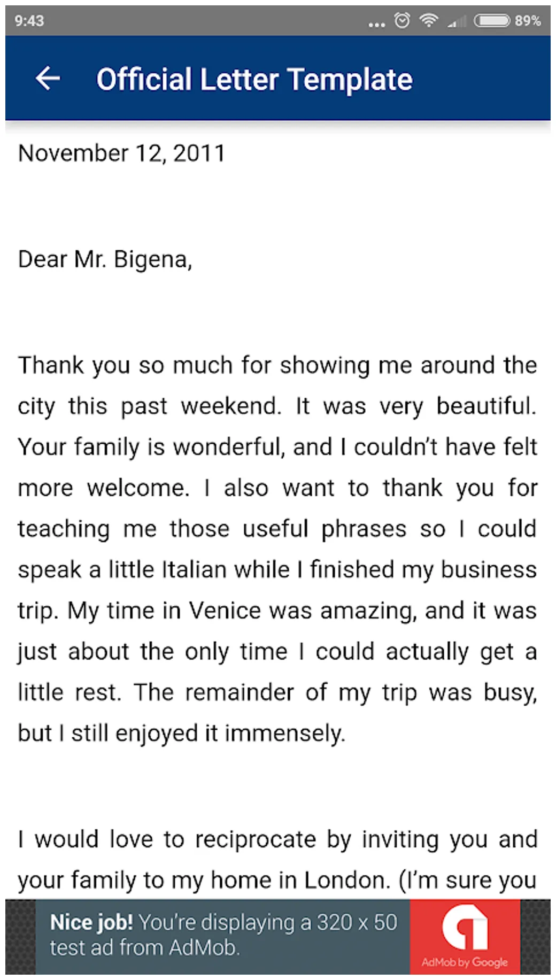Click "but I still enjoyed it immensely."

[x=182, y=734]
